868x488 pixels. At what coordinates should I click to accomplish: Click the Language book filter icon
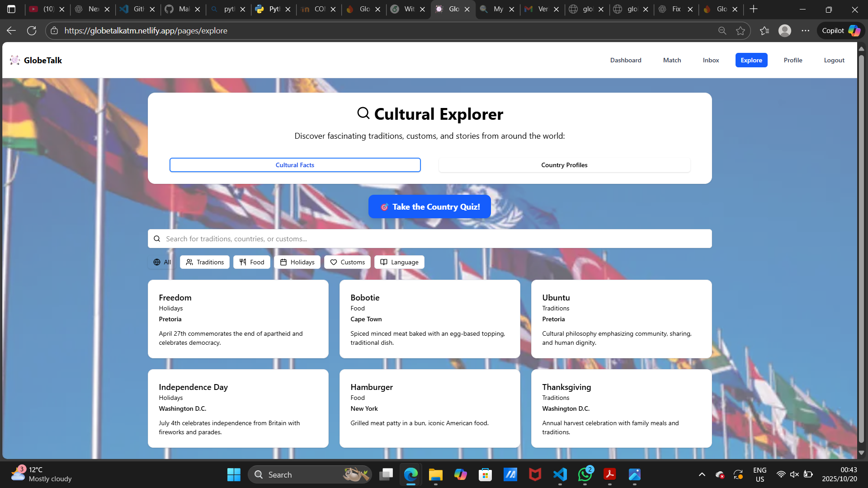[x=383, y=262]
